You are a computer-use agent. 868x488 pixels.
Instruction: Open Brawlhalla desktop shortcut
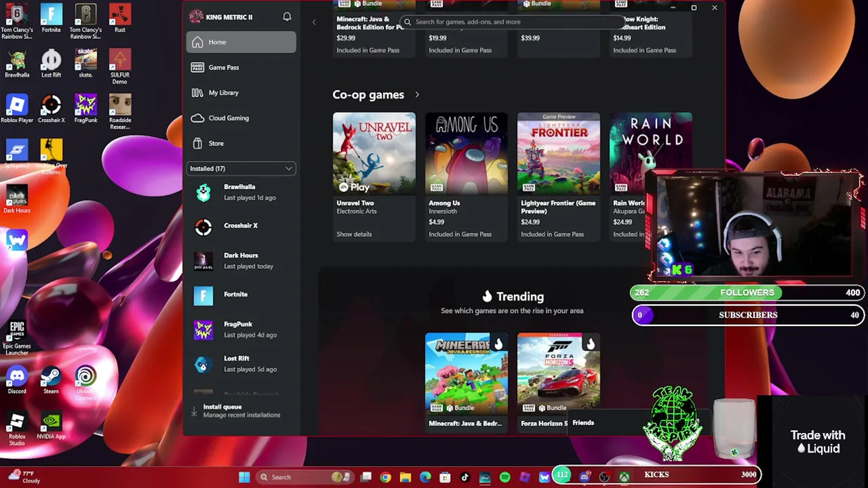pos(17,64)
